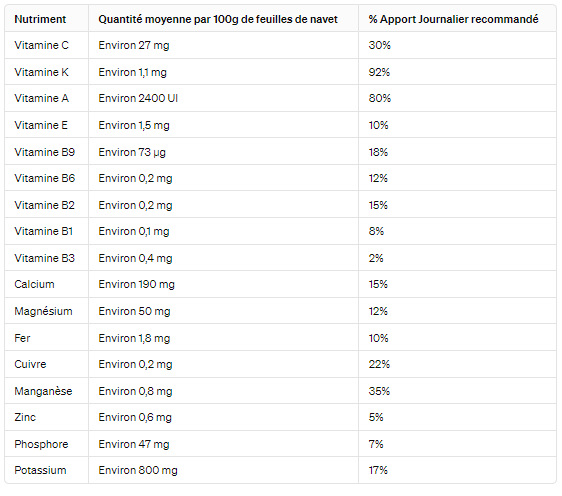This screenshot has width=562, height=496.
Task: Select the Manganèse row label
Action: click(43, 391)
